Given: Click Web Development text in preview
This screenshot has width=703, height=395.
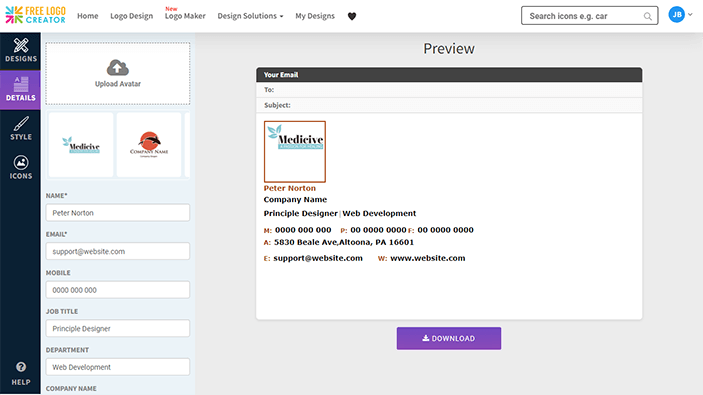Looking at the screenshot, I should click(379, 213).
